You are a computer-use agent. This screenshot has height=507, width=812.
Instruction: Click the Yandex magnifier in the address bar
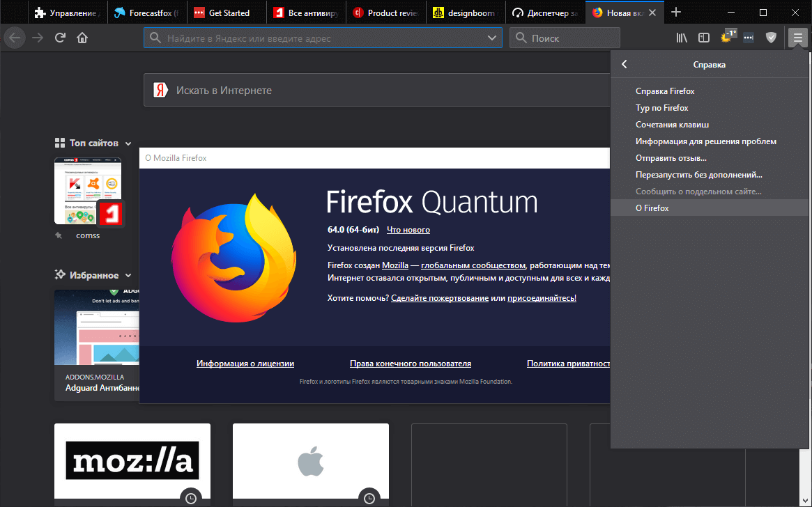click(155, 38)
